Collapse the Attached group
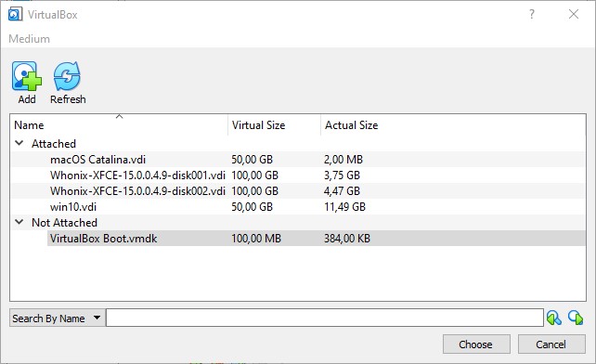The image size is (596, 364). (x=19, y=143)
